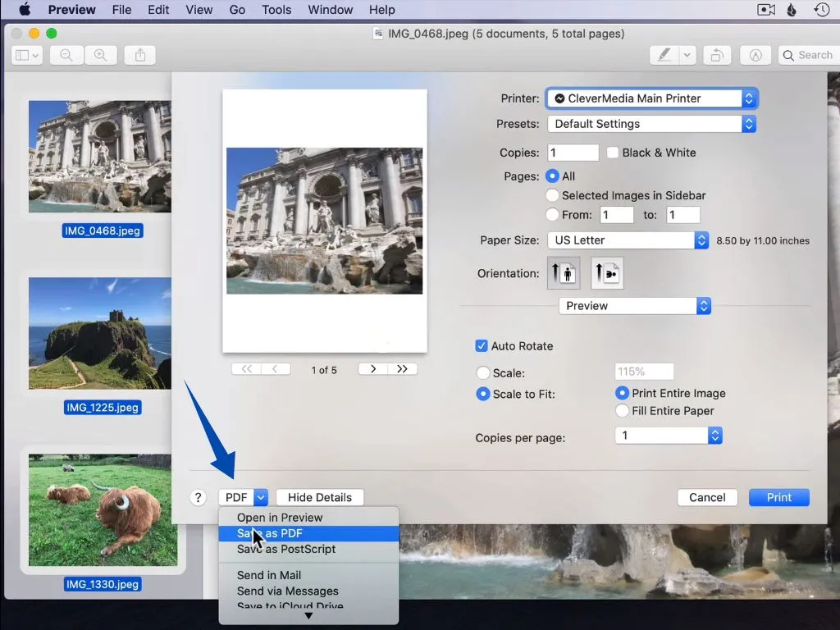Open the Printer dropdown menu

click(x=651, y=98)
